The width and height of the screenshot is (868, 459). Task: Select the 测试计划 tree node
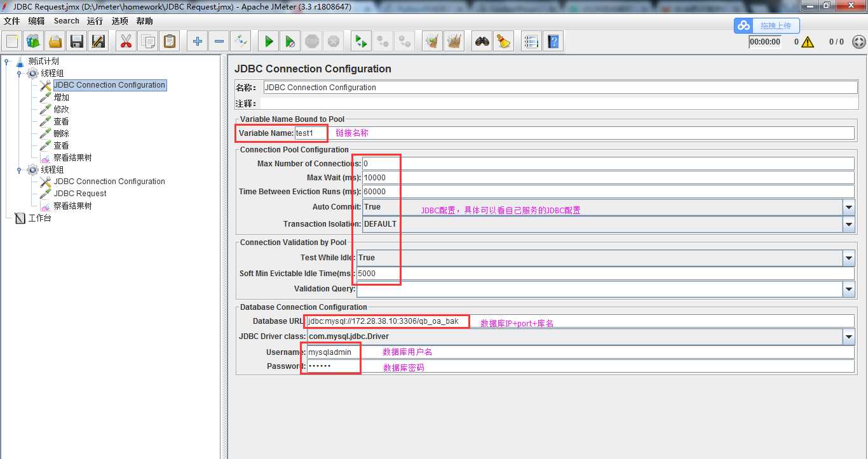[x=43, y=62]
